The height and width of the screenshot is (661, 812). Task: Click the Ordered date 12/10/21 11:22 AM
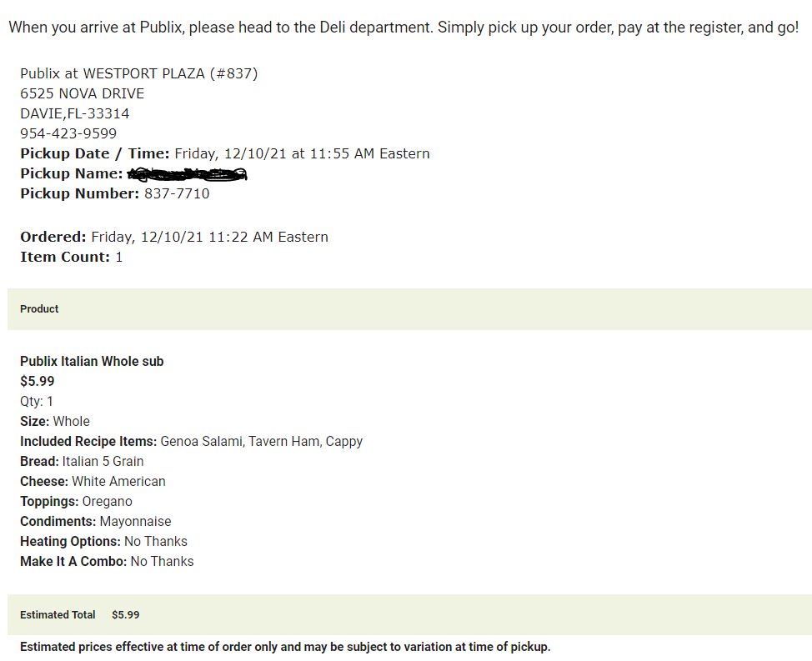click(210, 237)
